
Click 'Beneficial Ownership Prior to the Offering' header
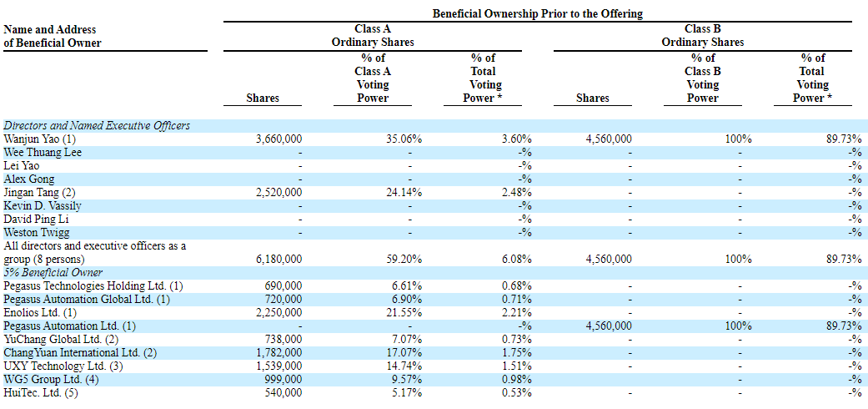(537, 14)
